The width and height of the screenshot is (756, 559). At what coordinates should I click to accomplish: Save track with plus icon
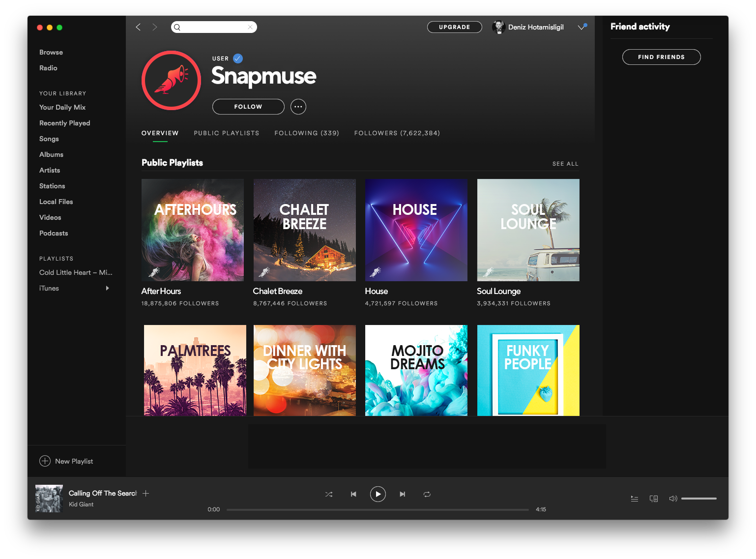[x=145, y=493]
